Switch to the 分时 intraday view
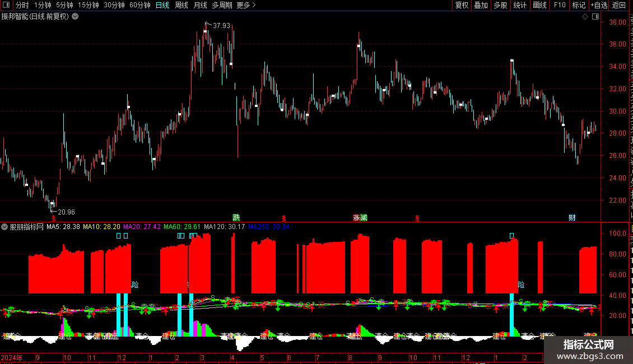Screen dimensions: 633x364 point(22,5)
